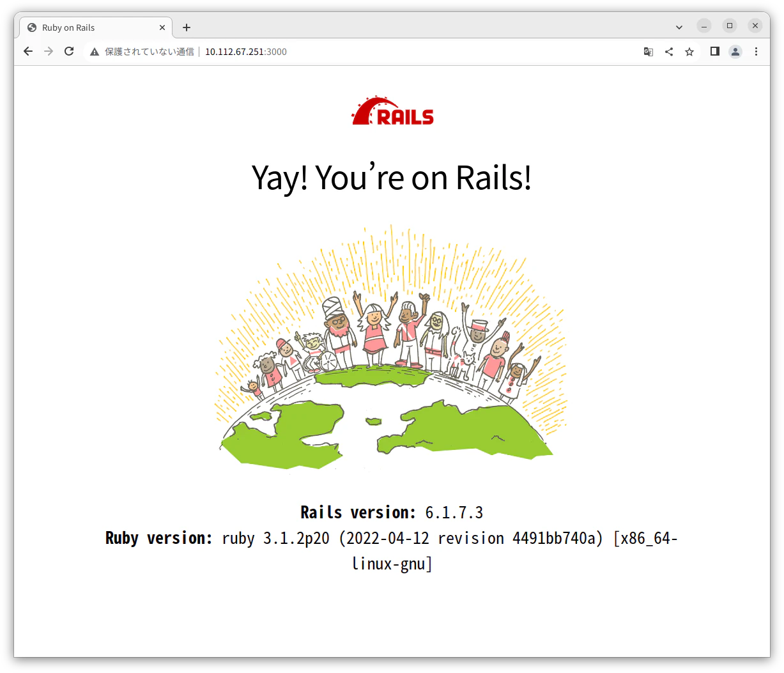Viewport: 784px width, 673px height.
Task: Click the red Rails logo
Action: (x=392, y=111)
